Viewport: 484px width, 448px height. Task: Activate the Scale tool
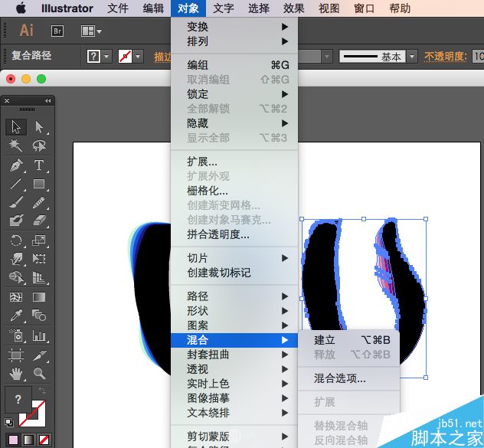(x=39, y=240)
